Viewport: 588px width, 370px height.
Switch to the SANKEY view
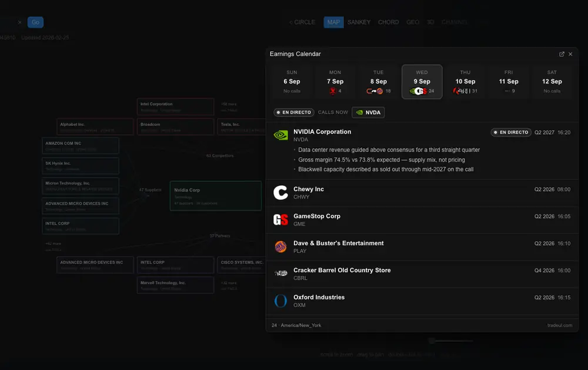point(359,22)
